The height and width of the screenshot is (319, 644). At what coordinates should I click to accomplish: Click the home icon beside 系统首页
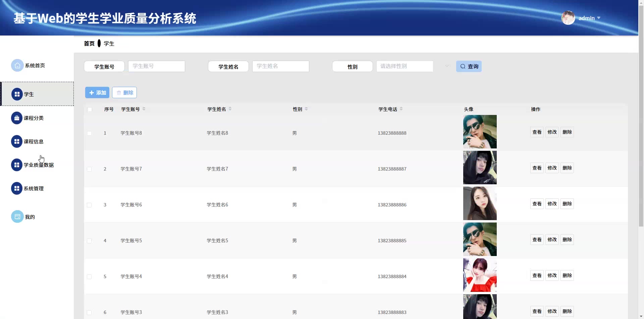[17, 66]
